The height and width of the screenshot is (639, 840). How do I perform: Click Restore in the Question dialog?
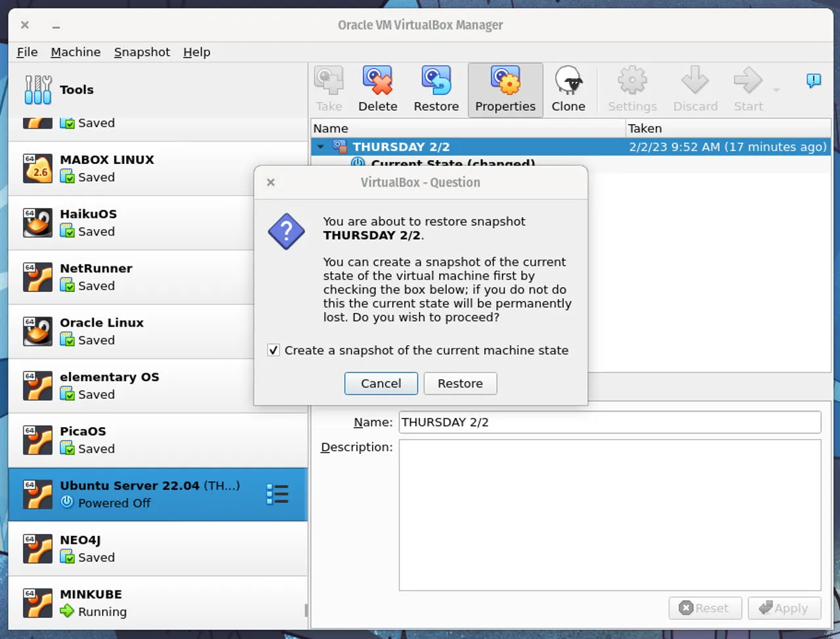pyautogui.click(x=460, y=383)
